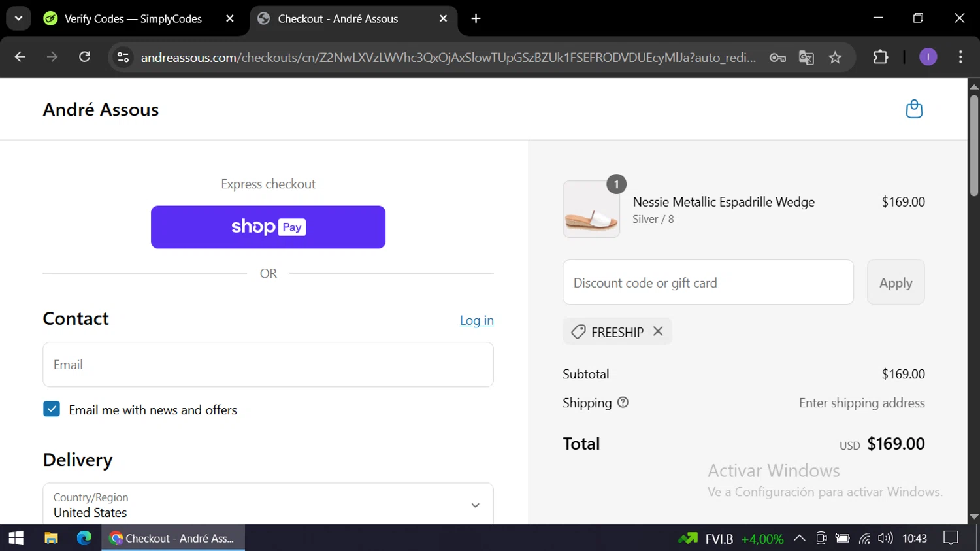Open the Chrome profile avatar
Image resolution: width=980 pixels, height=551 pixels.
pos(928,57)
